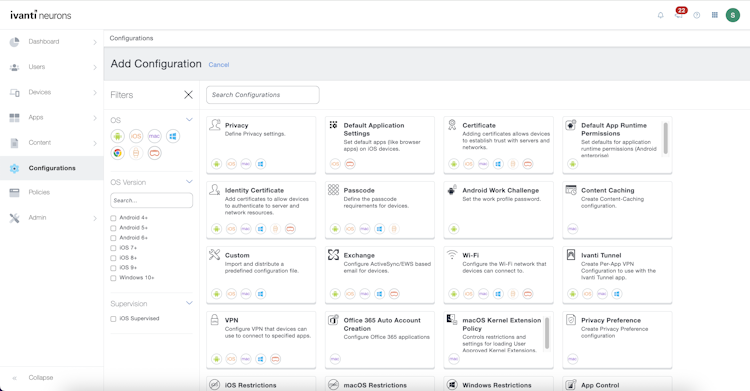The image size is (750, 391).
Task: Collapse the sidebar navigation
Action: point(41,378)
